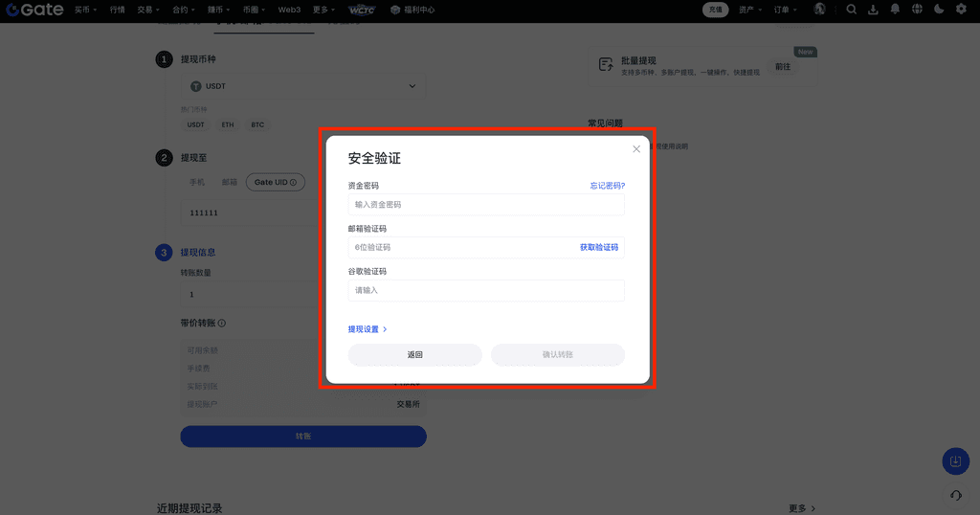The image size is (980, 515).
Task: Click the user avatar icon
Action: (820, 10)
